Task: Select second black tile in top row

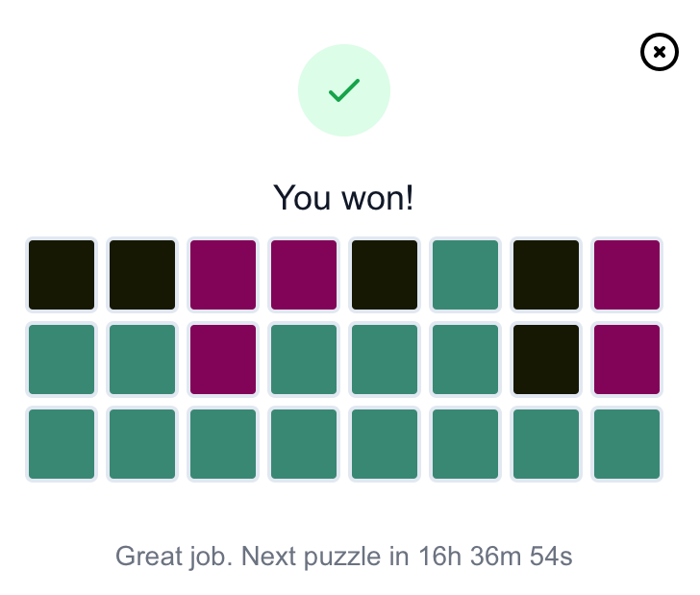Action: coord(142,275)
